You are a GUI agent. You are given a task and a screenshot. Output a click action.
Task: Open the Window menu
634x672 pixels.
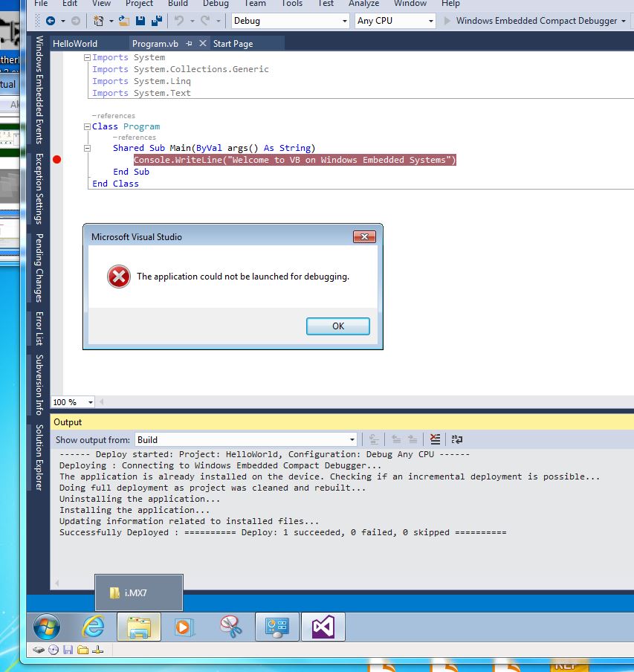tap(410, 4)
